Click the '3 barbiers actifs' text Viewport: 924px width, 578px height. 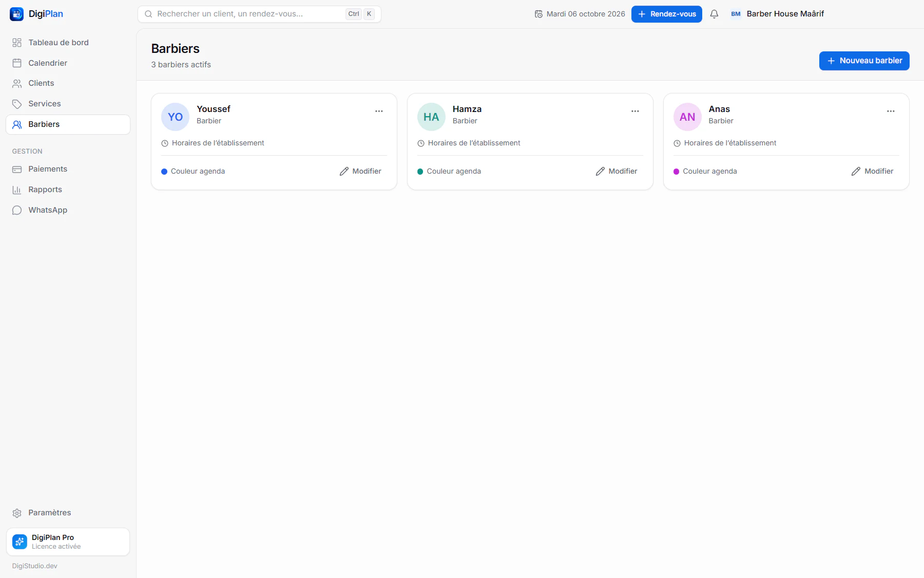pyautogui.click(x=181, y=65)
